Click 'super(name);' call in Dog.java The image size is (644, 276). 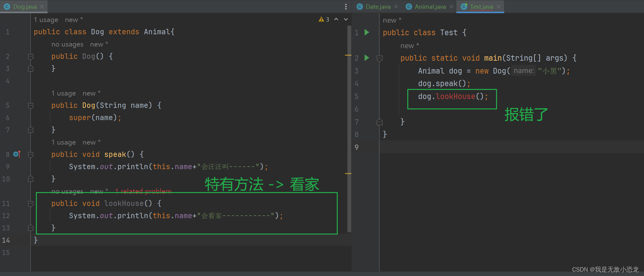pos(95,118)
